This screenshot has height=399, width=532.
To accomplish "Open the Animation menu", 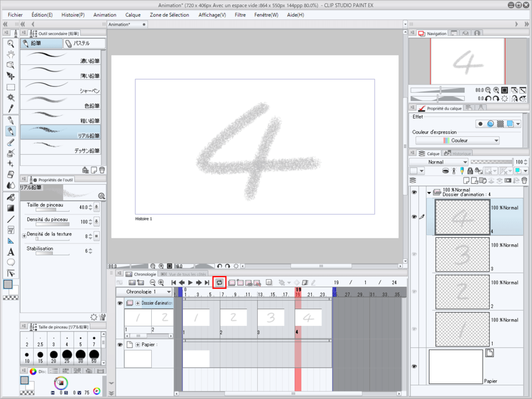I will point(105,15).
